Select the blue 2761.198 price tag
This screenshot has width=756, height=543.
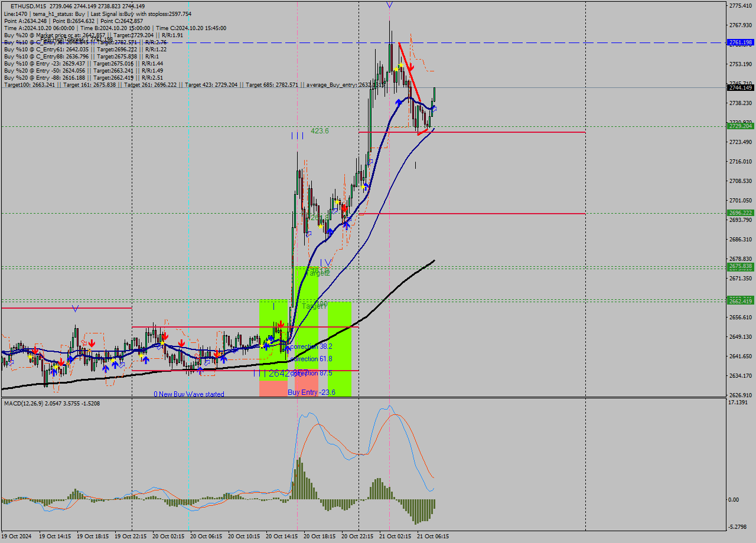click(x=741, y=42)
